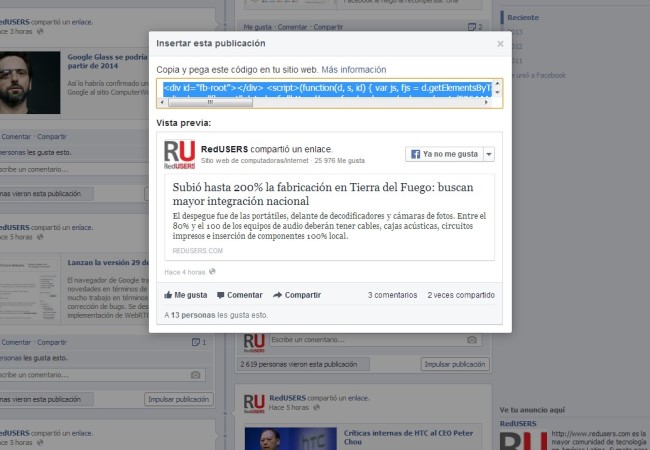Click the background Me gusta link near the top
This screenshot has width=650, height=450.
(258, 27)
